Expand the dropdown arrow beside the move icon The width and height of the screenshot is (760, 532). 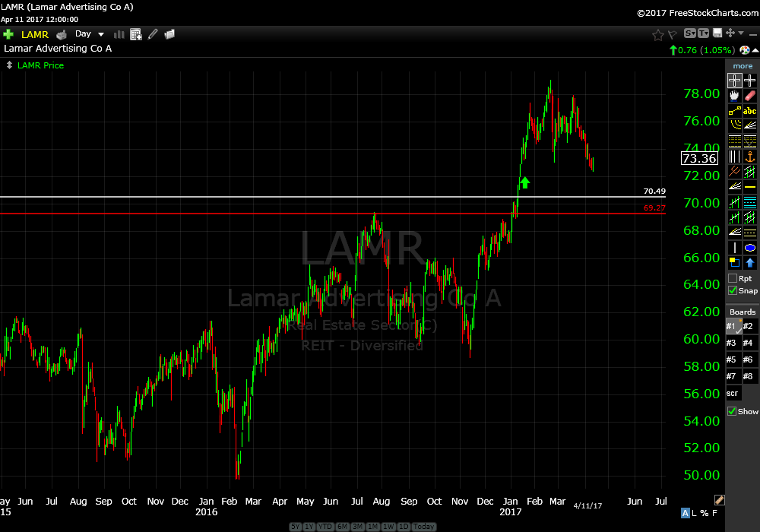pyautogui.click(x=740, y=33)
